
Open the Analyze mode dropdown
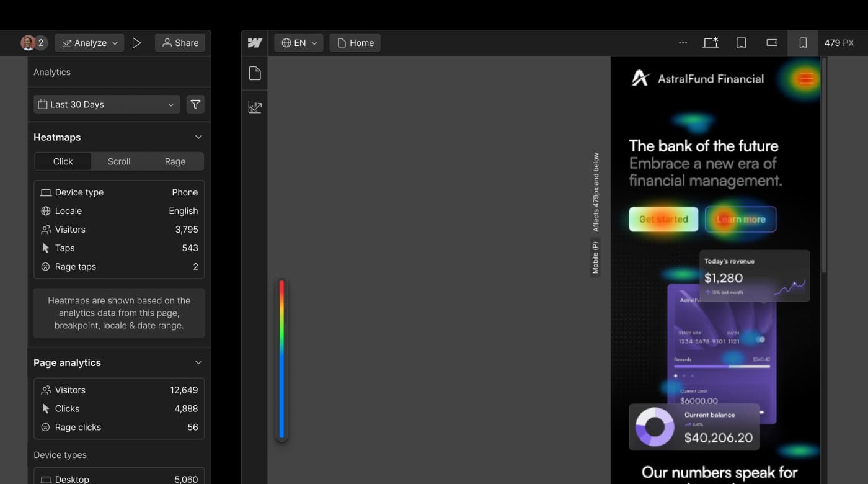(x=89, y=43)
